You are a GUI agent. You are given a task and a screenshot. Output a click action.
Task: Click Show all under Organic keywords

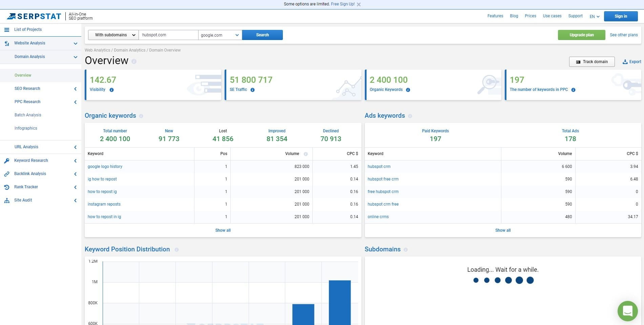click(223, 230)
